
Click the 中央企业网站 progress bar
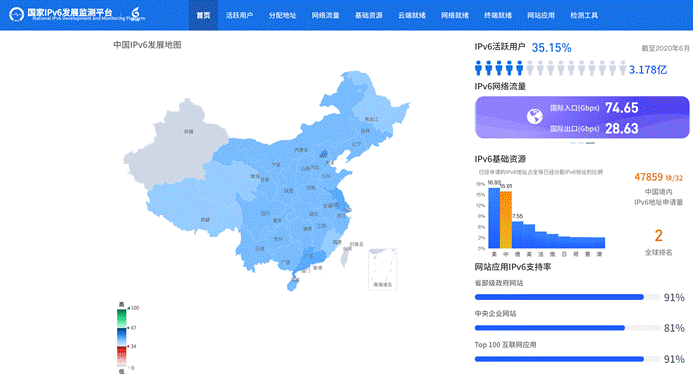[x=567, y=328]
